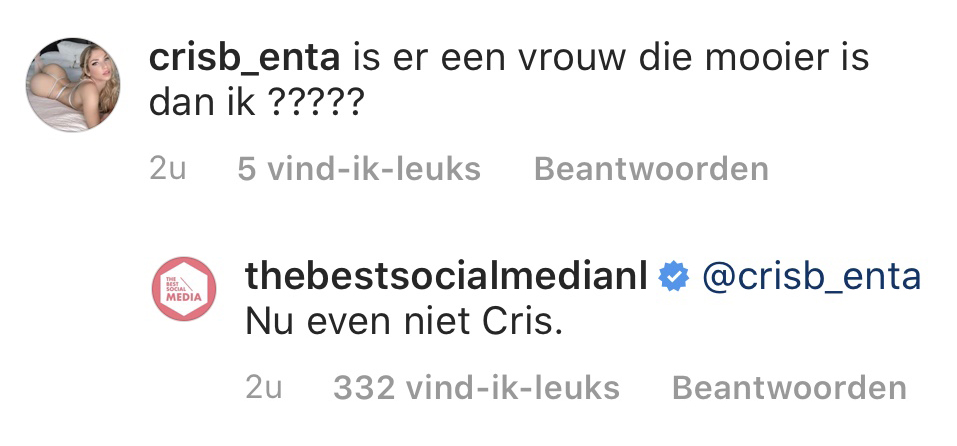Click 2u timestamp beside 332 vind-ik-leuks
Screen dimensions: 957x446
pyautogui.click(x=264, y=387)
